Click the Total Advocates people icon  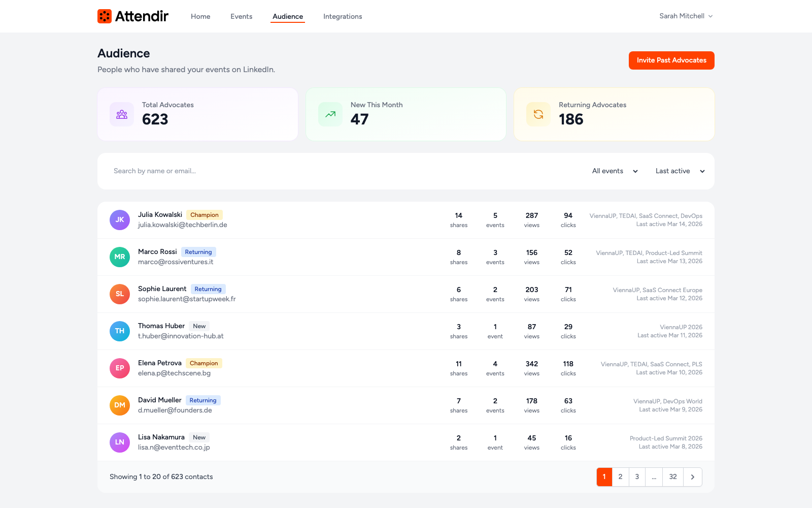click(x=122, y=114)
